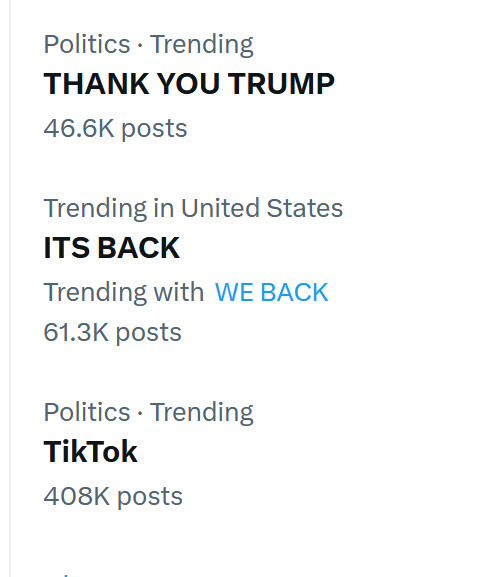Click the word 'posts' under TikTok

click(150, 497)
